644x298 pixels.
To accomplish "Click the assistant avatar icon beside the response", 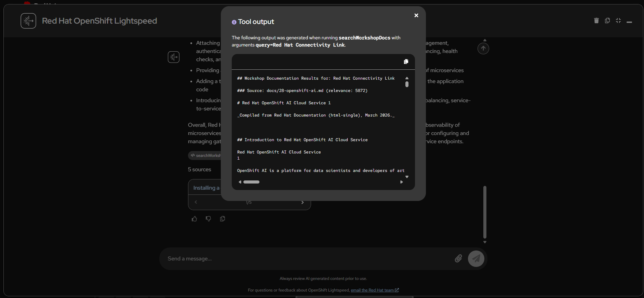I will [x=174, y=57].
